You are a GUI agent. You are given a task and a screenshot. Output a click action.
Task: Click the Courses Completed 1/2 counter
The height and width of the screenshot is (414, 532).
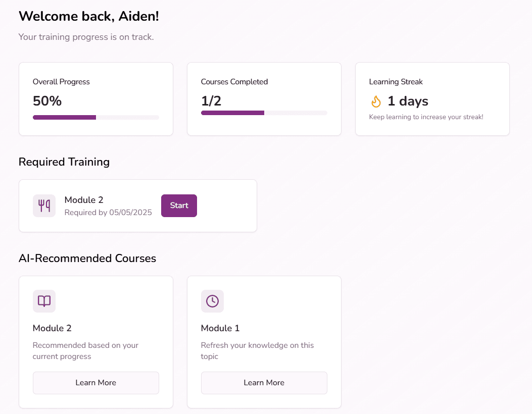(211, 100)
